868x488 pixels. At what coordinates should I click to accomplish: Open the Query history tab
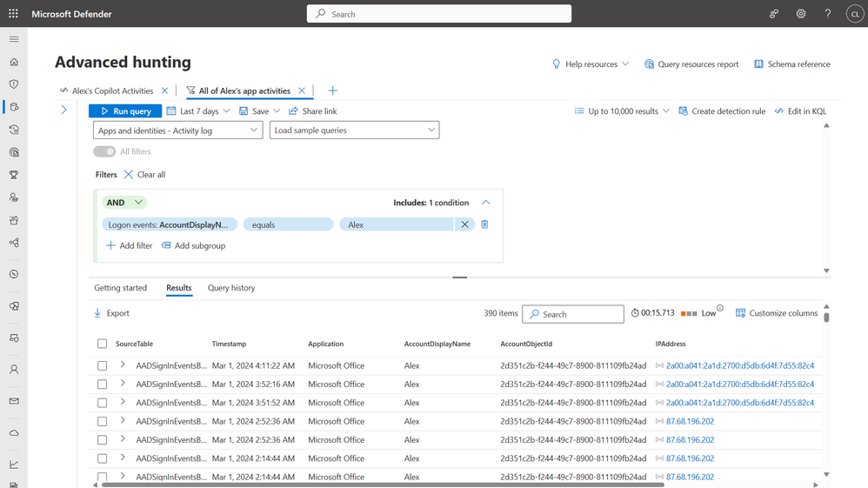click(x=231, y=287)
